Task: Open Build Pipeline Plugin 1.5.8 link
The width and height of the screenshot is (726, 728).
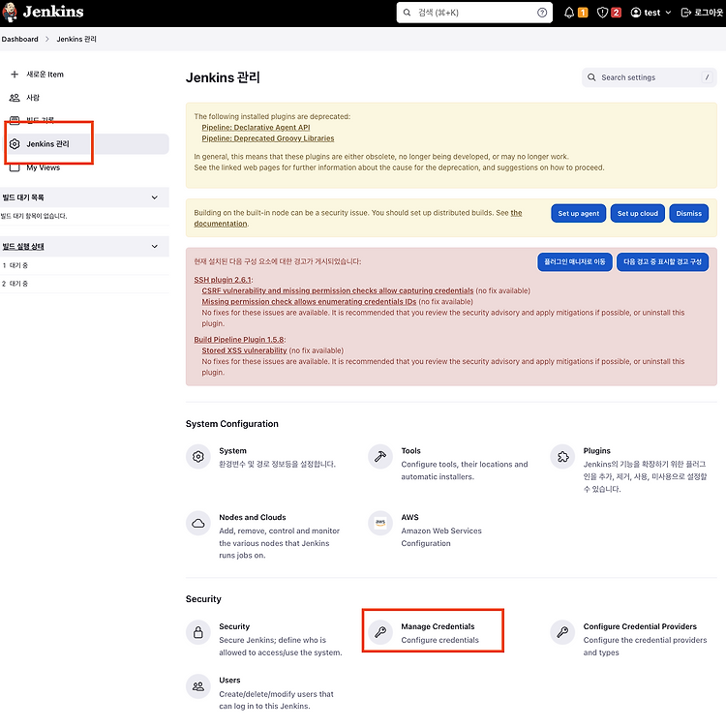Action: (239, 340)
